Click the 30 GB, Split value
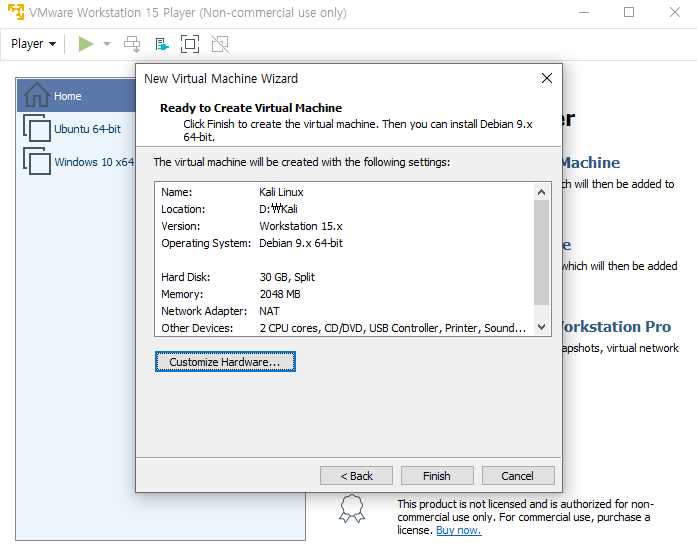Screen dimensions: 697x553 [x=287, y=277]
